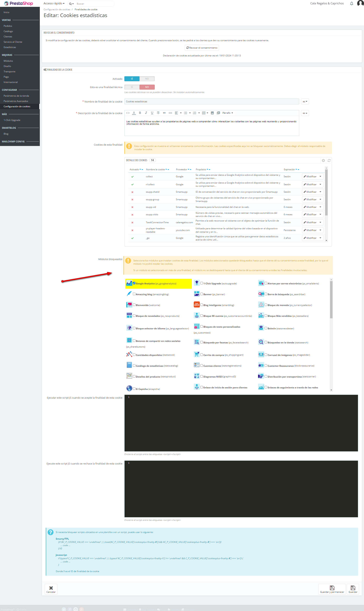Set finalidad técnica switch to SÍ

tap(132, 87)
